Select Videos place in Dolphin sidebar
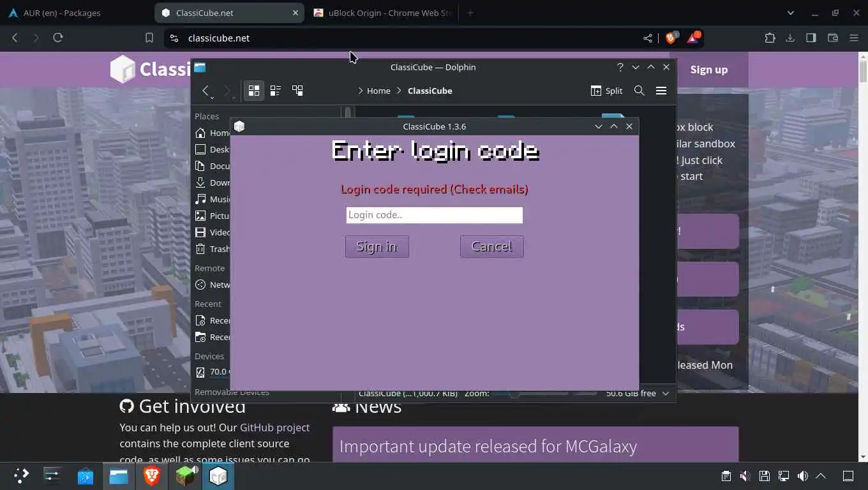868x490 pixels. [x=213, y=232]
